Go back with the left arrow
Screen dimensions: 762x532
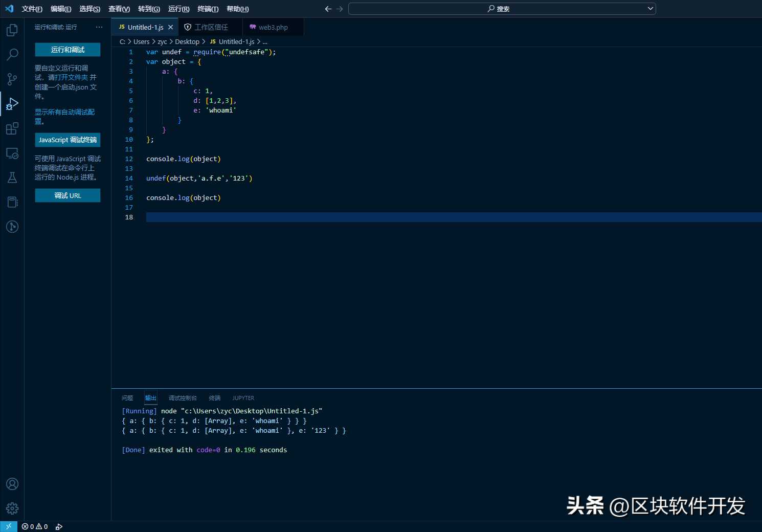[x=328, y=9]
